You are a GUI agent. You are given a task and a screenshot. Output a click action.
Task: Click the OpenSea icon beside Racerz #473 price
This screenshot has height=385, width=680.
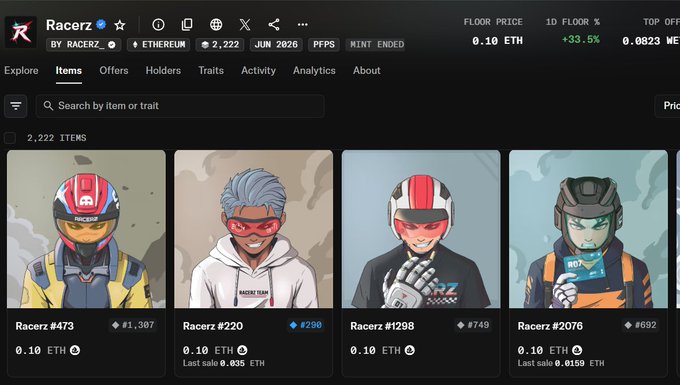click(75, 350)
